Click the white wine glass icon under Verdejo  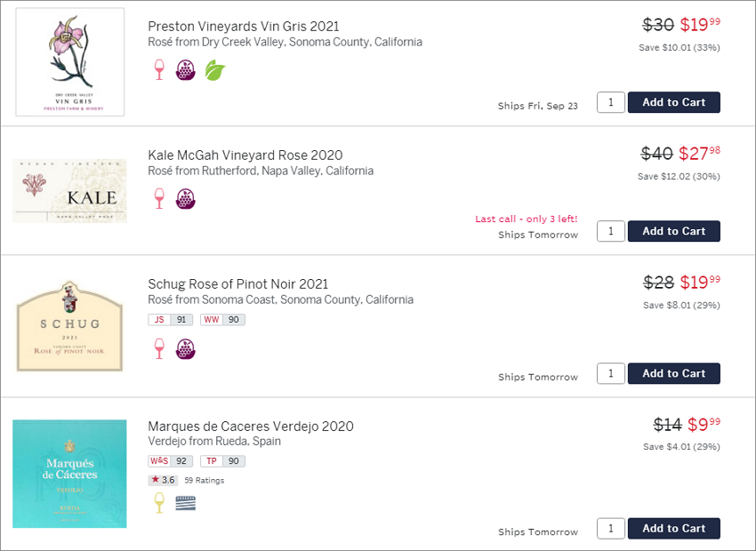(159, 503)
